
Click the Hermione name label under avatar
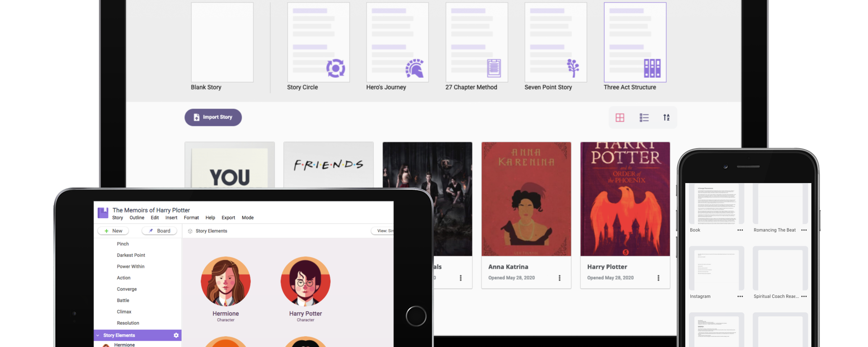point(226,314)
